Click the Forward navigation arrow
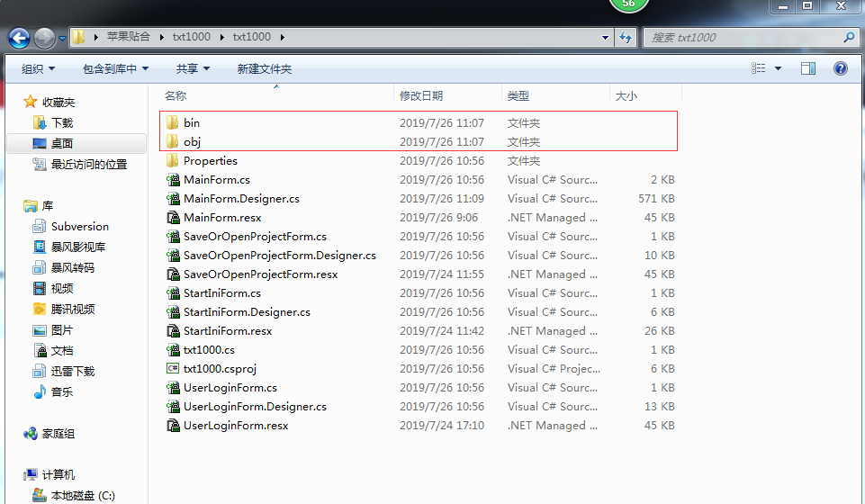 [x=44, y=38]
